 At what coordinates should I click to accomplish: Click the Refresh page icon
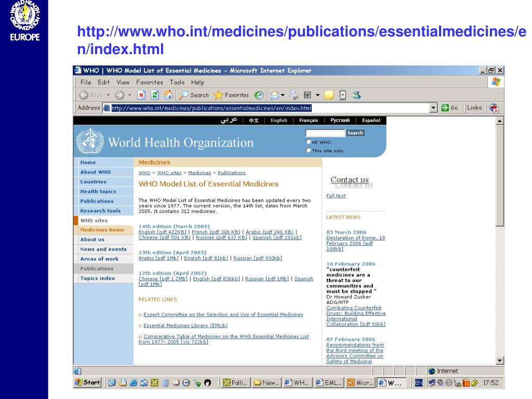pyautogui.click(x=155, y=96)
